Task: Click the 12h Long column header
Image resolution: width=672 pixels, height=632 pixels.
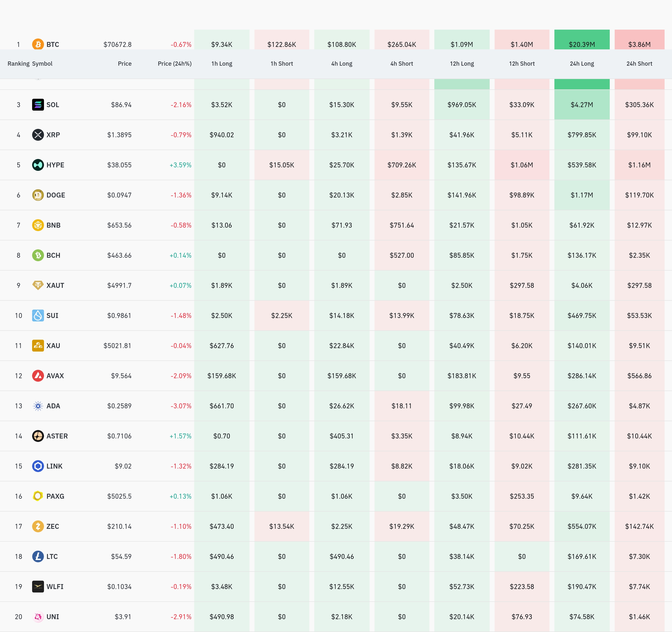Action: tap(462, 63)
